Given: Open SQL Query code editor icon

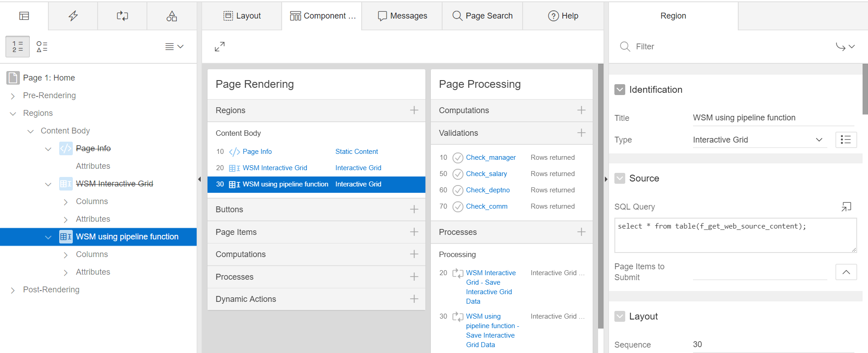Looking at the screenshot, I should coord(846,207).
